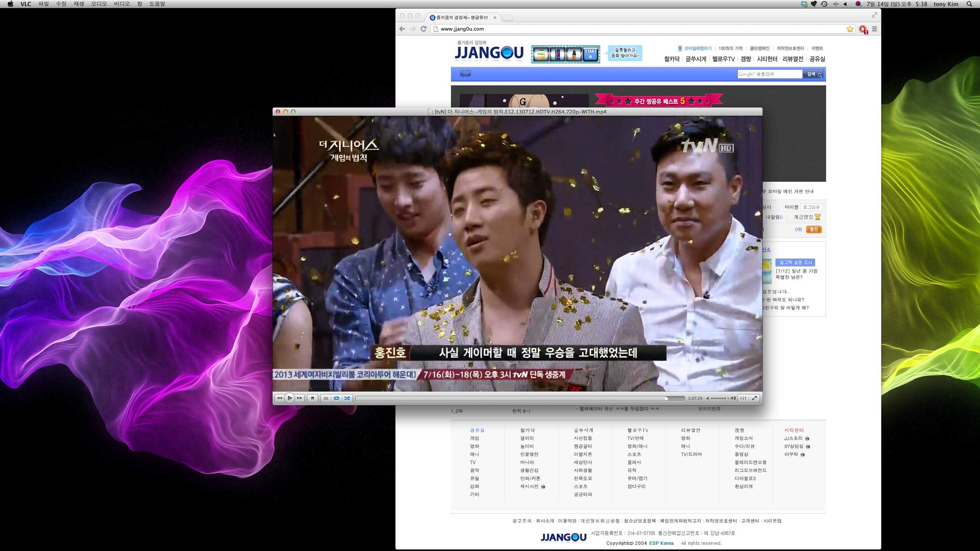
Task: Click the VLC playback progress bar
Action: [x=520, y=398]
